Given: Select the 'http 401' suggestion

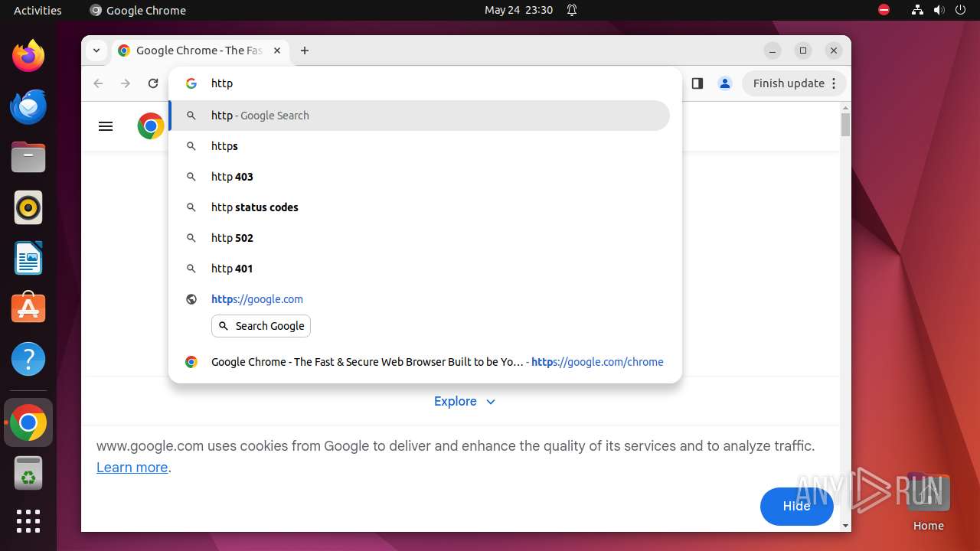Looking at the screenshot, I should [420, 269].
